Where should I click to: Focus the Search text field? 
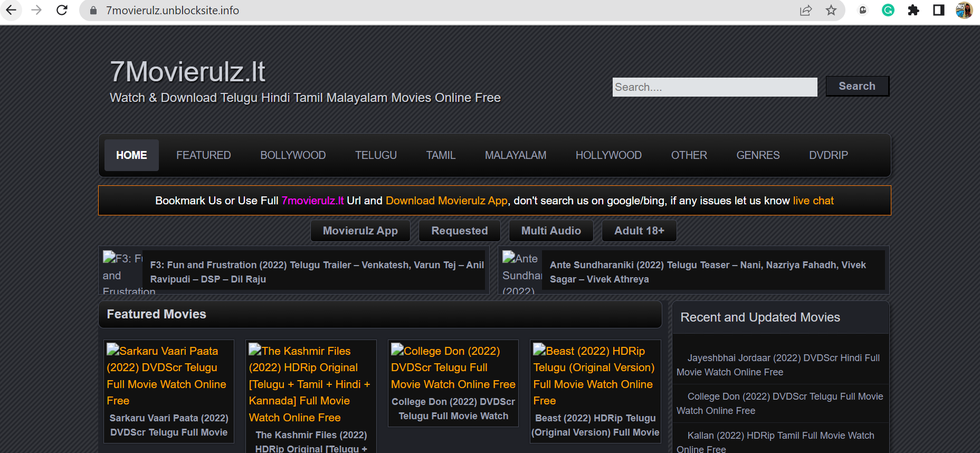pyautogui.click(x=715, y=87)
